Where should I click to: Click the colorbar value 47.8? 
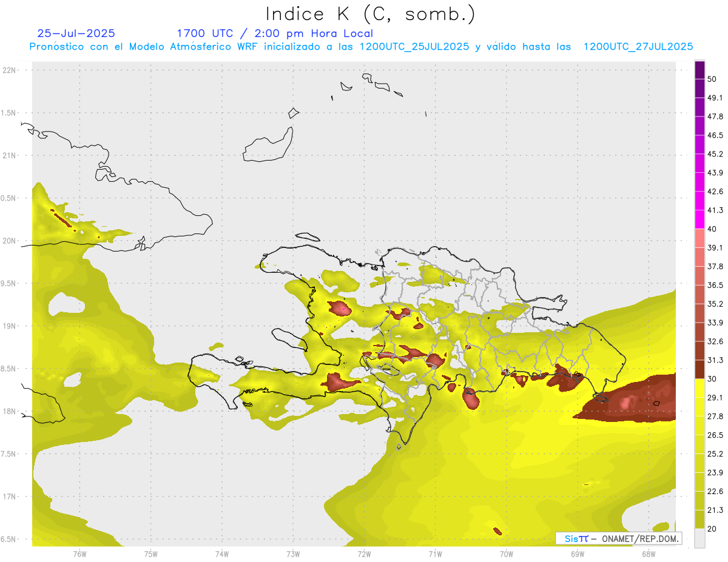coord(715,116)
